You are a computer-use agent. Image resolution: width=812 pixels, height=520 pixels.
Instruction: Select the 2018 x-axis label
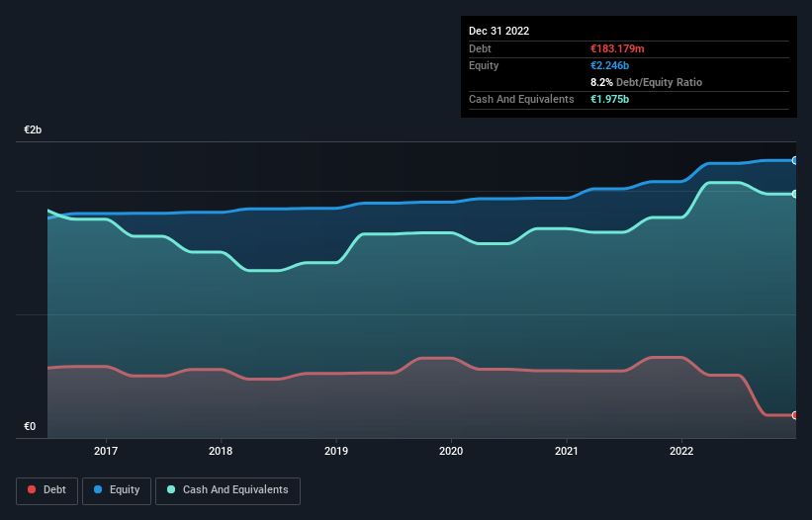221,451
